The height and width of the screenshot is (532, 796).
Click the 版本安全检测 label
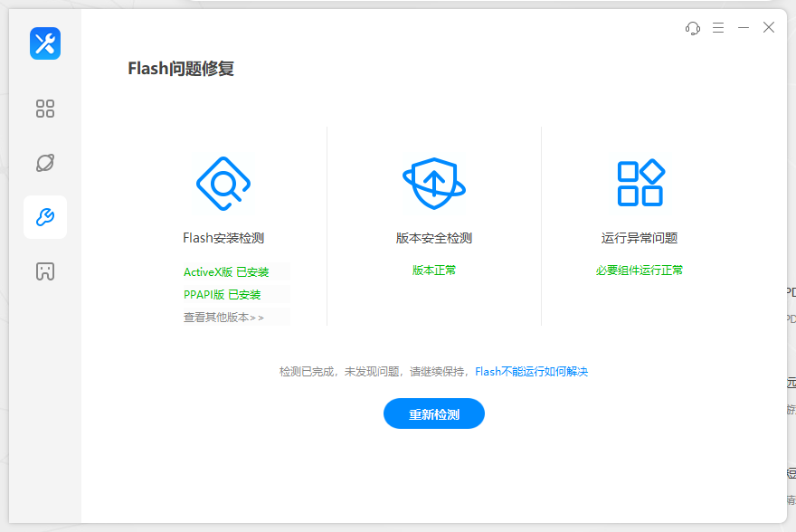coord(434,238)
